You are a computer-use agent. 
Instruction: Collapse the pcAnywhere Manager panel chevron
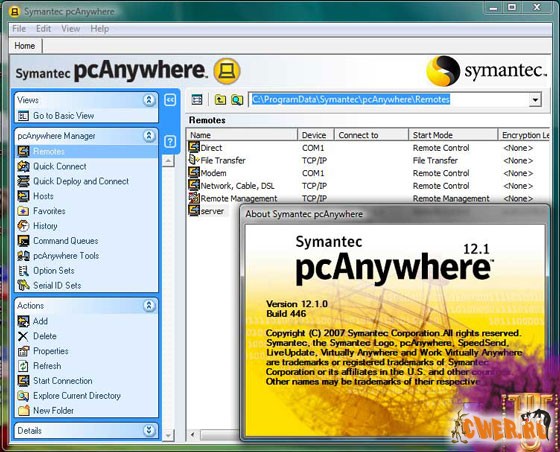[x=149, y=136]
